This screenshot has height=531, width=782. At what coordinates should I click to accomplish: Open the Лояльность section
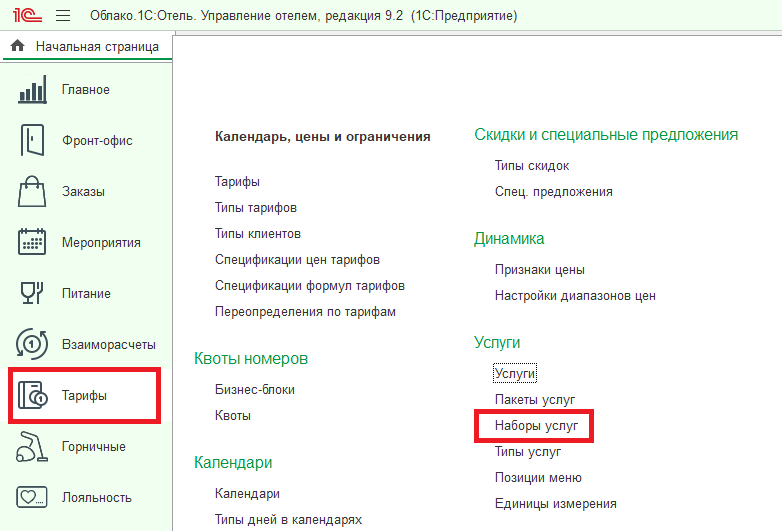97,498
